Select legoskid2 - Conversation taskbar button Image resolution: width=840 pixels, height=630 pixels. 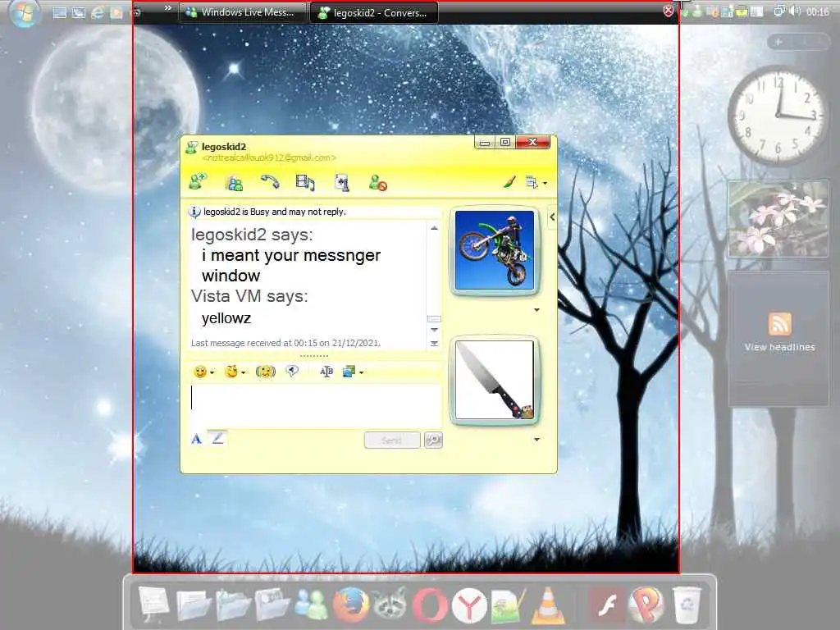coord(374,12)
